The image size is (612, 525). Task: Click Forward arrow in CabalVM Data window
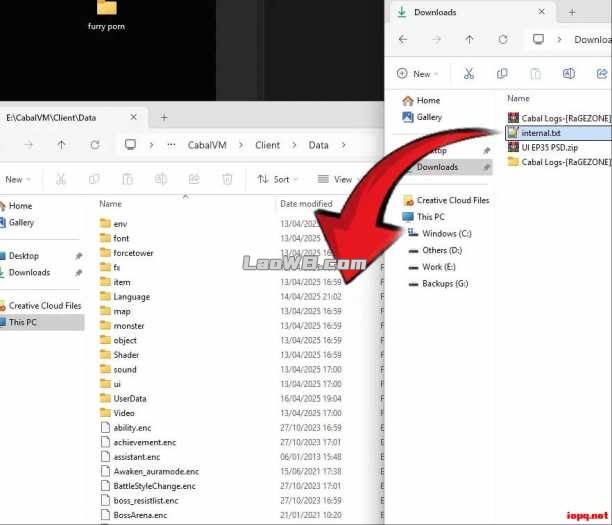tap(28, 145)
